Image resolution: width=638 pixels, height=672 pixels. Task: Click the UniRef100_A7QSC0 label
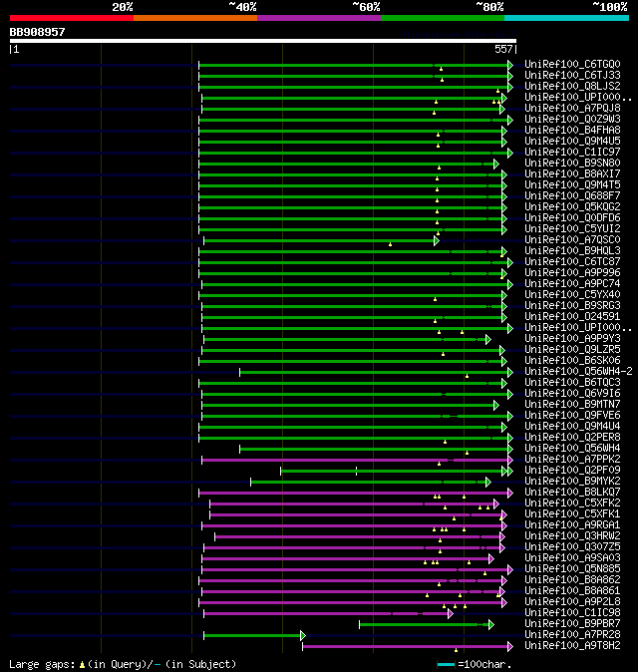point(572,240)
